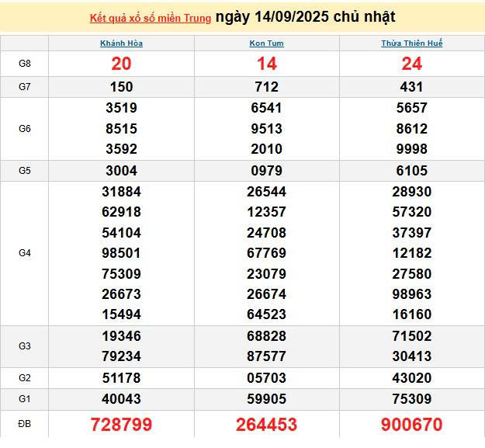Select G4 number 57320
The width and height of the screenshot is (485, 448).
412,212
